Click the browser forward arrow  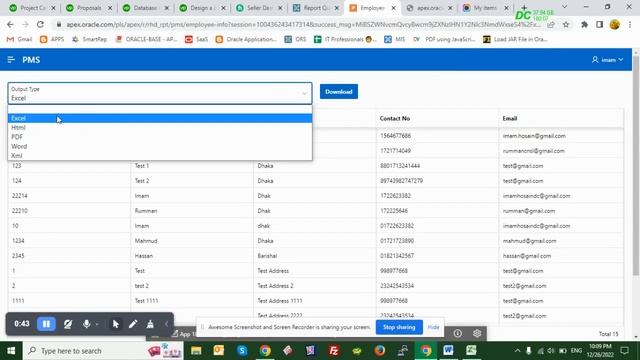(x=25, y=24)
